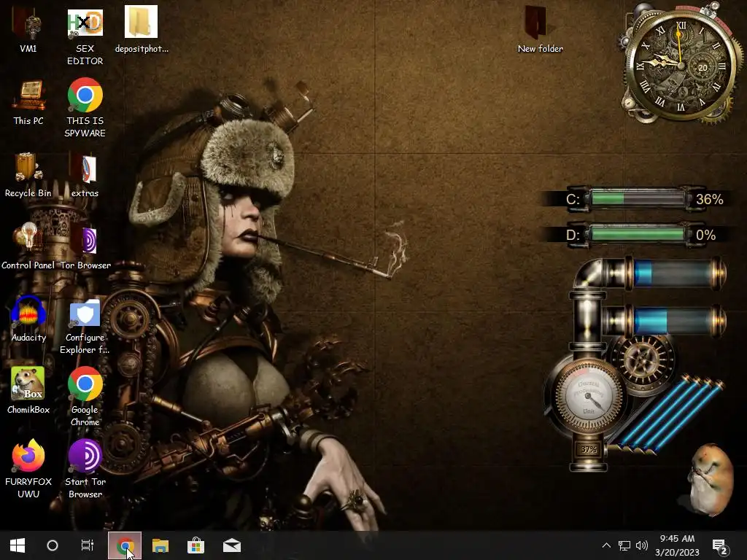Select the New folder desktop icon
Viewport: 747px width, 560px height.
click(541, 29)
